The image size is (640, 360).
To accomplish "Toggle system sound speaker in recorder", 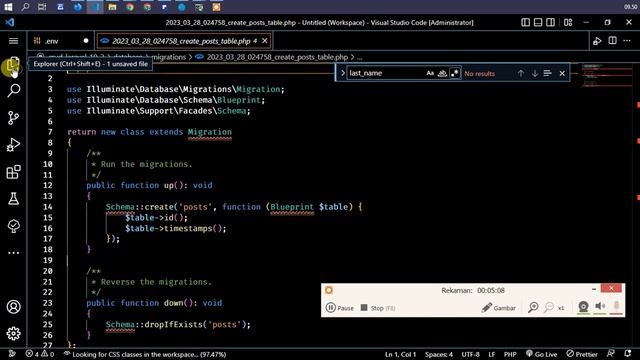I will point(600,306).
